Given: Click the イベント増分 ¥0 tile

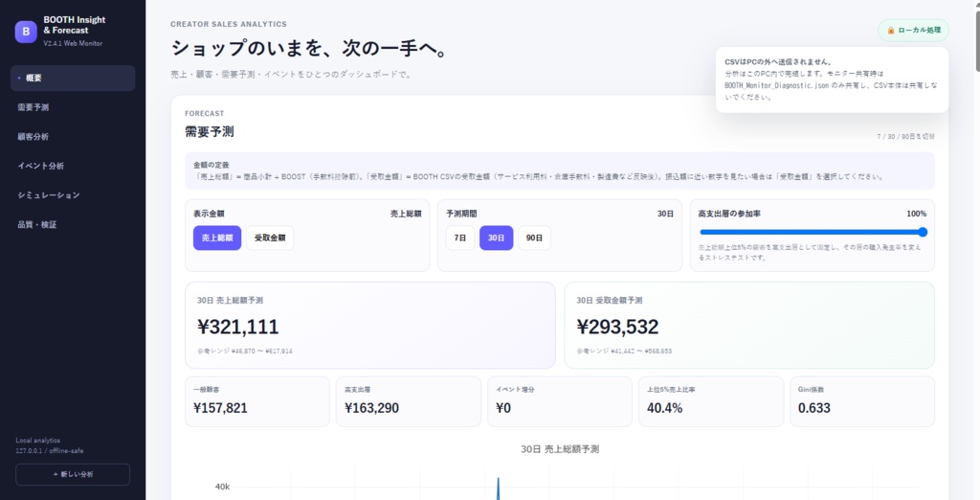Looking at the screenshot, I should pyautogui.click(x=559, y=401).
